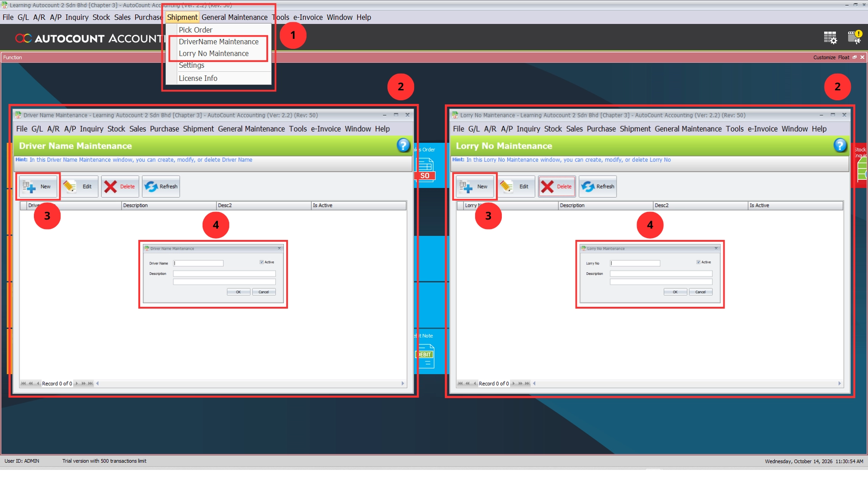Image resolution: width=868 pixels, height=488 pixels.
Task: Click Refresh in Driver Name Maintenance
Action: [x=161, y=187]
